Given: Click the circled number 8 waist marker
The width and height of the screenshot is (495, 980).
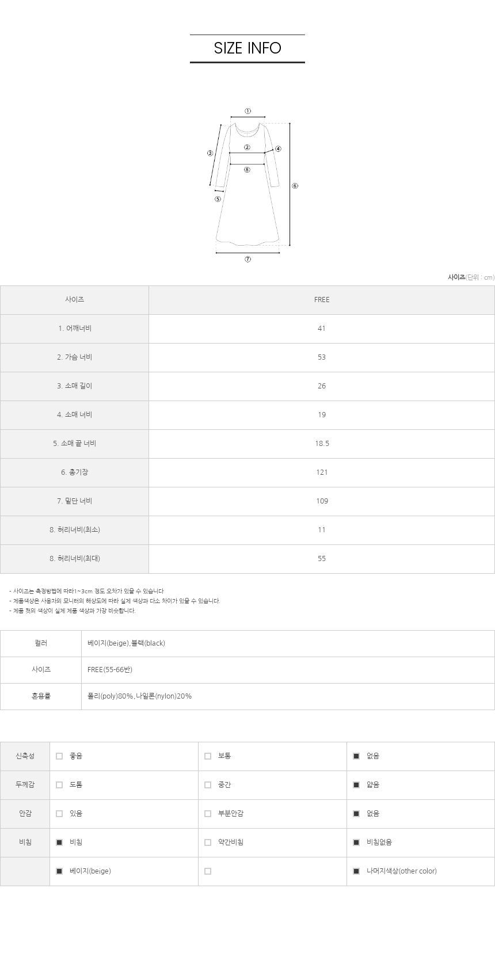Looking at the screenshot, I should click(247, 170).
